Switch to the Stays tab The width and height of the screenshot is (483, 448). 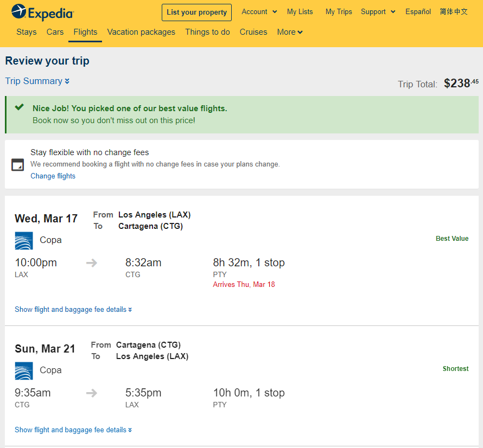pos(27,32)
